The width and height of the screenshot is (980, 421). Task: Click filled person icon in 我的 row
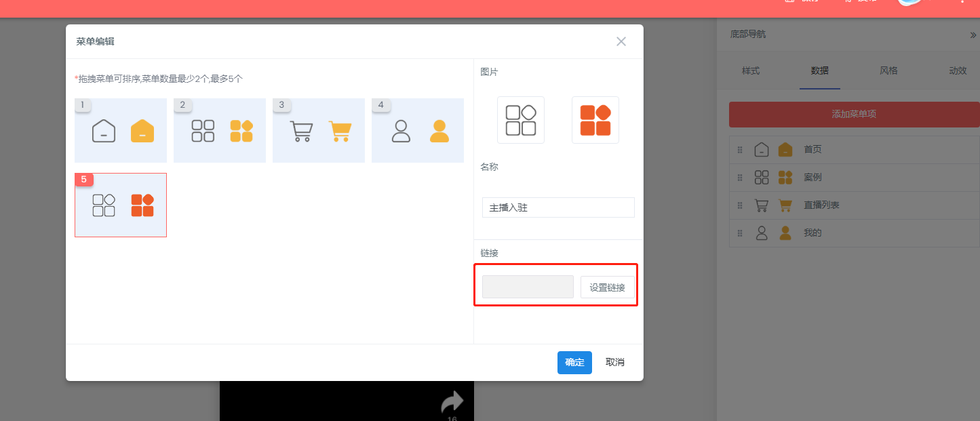tap(785, 233)
